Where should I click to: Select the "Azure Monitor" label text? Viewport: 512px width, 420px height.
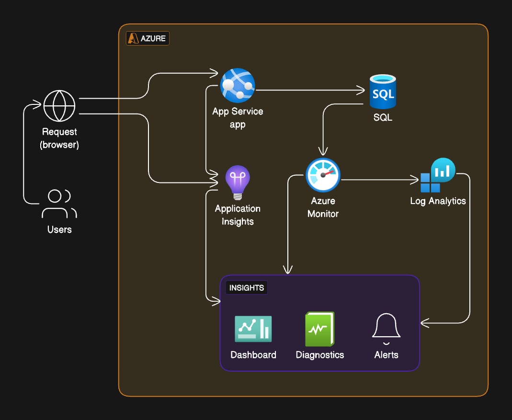[x=323, y=207]
